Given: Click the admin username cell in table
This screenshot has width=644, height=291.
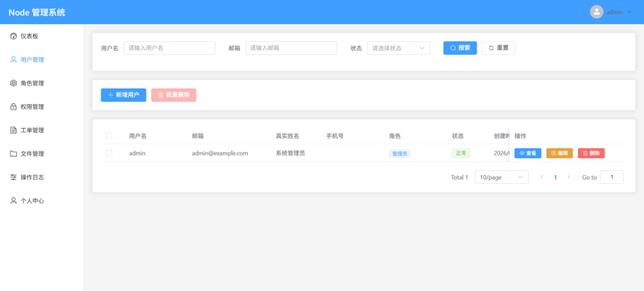Looking at the screenshot, I should tap(137, 153).
